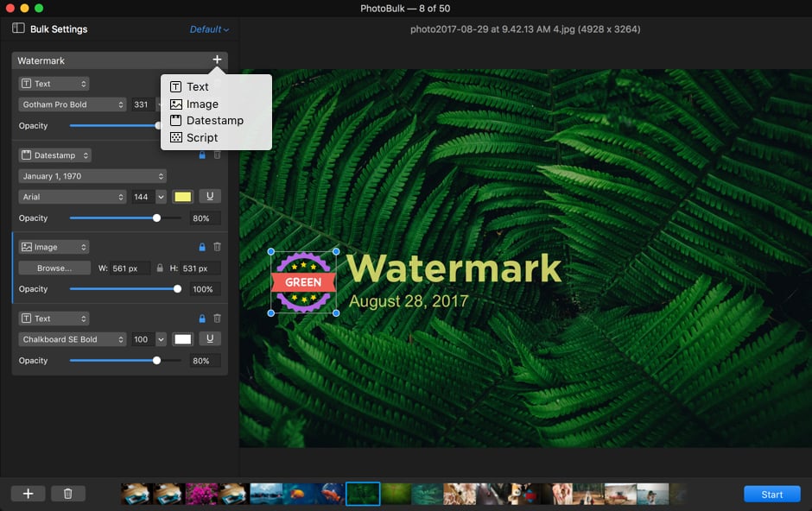Click the yellow color swatch for the datestamp
The height and width of the screenshot is (511, 812).
[x=182, y=196]
